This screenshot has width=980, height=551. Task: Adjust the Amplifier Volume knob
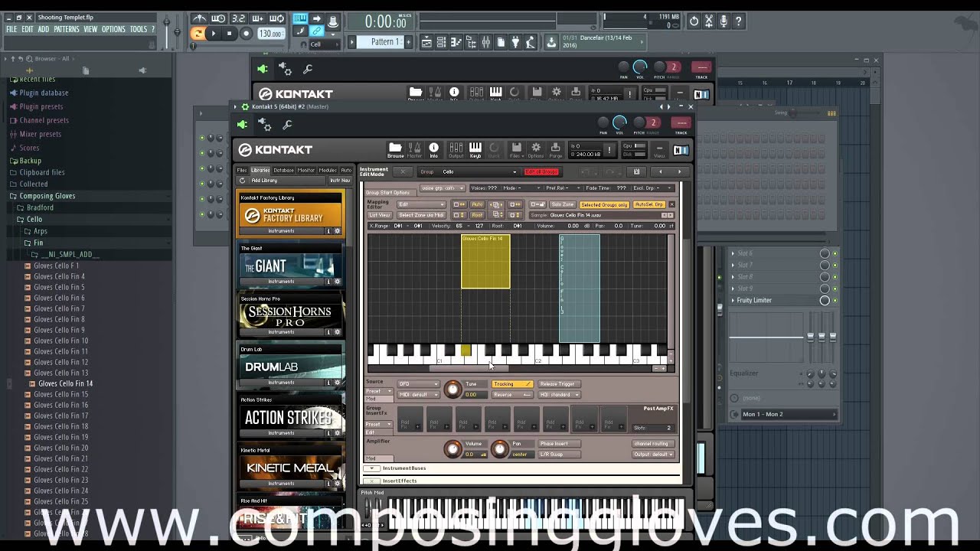tap(452, 449)
